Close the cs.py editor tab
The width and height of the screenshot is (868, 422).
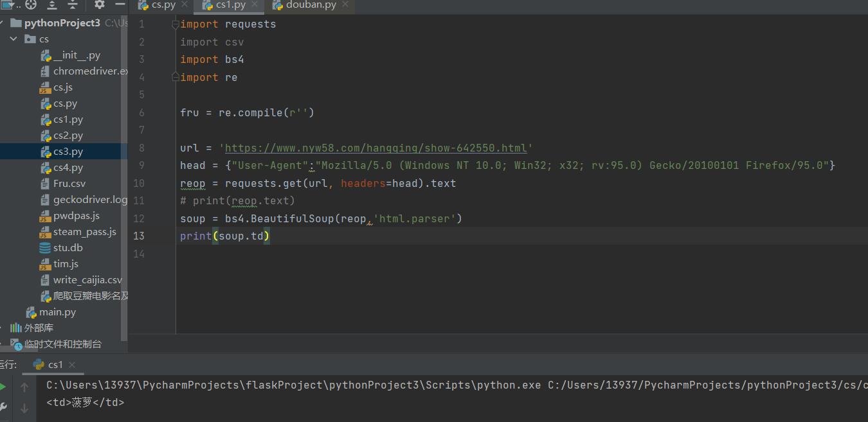tap(184, 5)
